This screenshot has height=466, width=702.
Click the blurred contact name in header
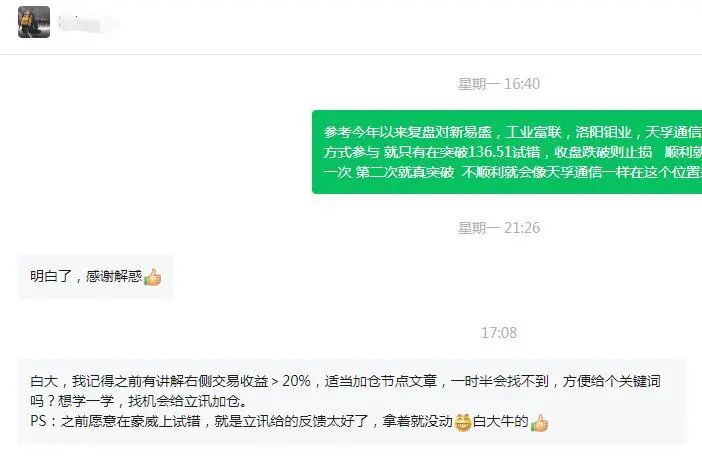(85, 23)
